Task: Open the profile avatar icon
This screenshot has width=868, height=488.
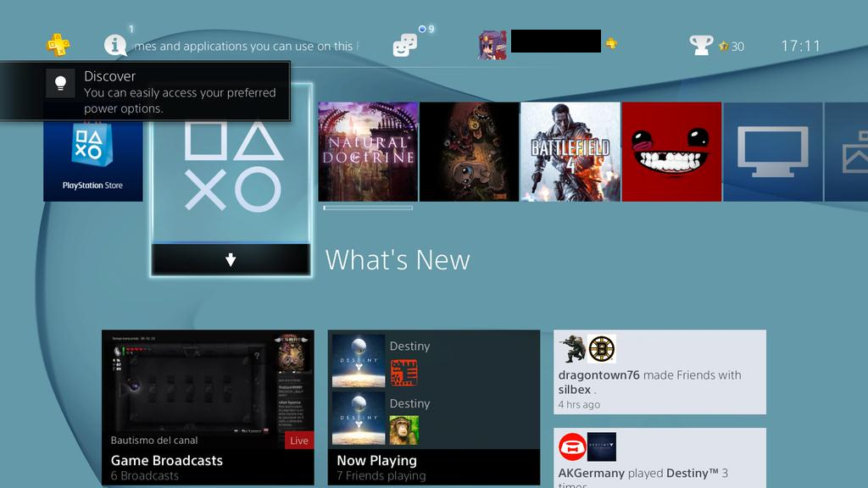Action: click(x=492, y=46)
